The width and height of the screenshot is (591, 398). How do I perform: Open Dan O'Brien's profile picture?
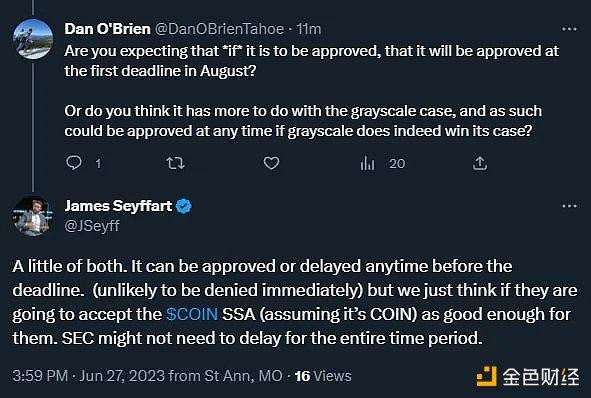tap(33, 39)
